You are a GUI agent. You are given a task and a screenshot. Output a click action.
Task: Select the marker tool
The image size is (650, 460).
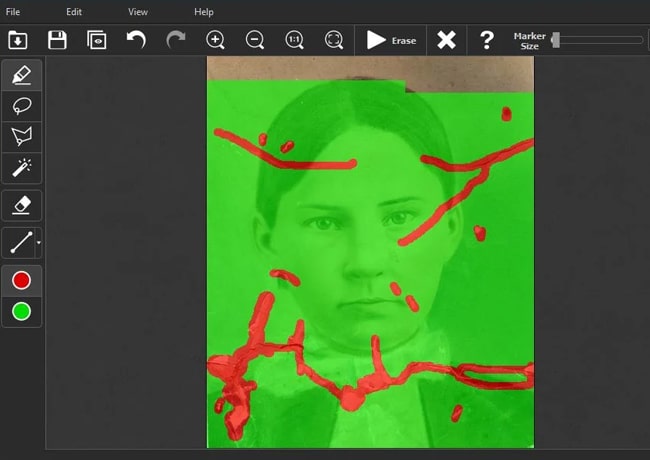[x=21, y=75]
